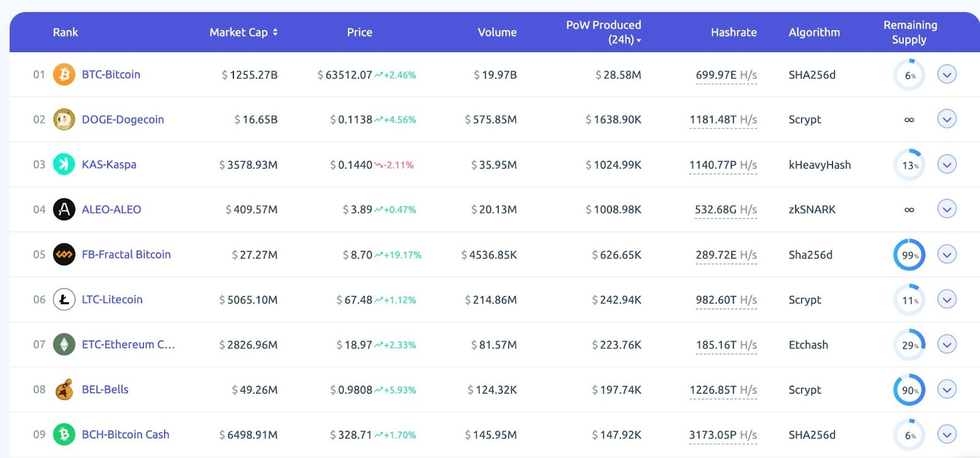The width and height of the screenshot is (980, 458).
Task: Click the Remaining Supply column header
Action: pyautogui.click(x=910, y=32)
